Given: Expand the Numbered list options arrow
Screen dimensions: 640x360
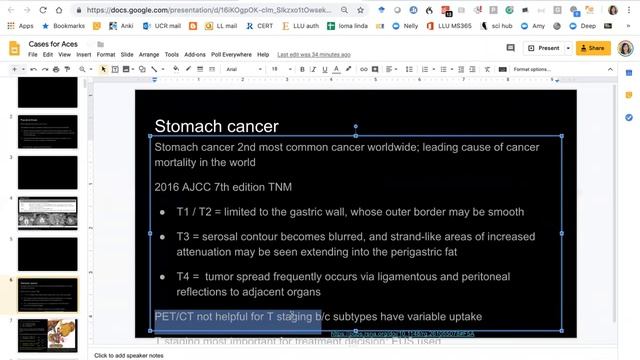Looking at the screenshot, I should [433, 69].
